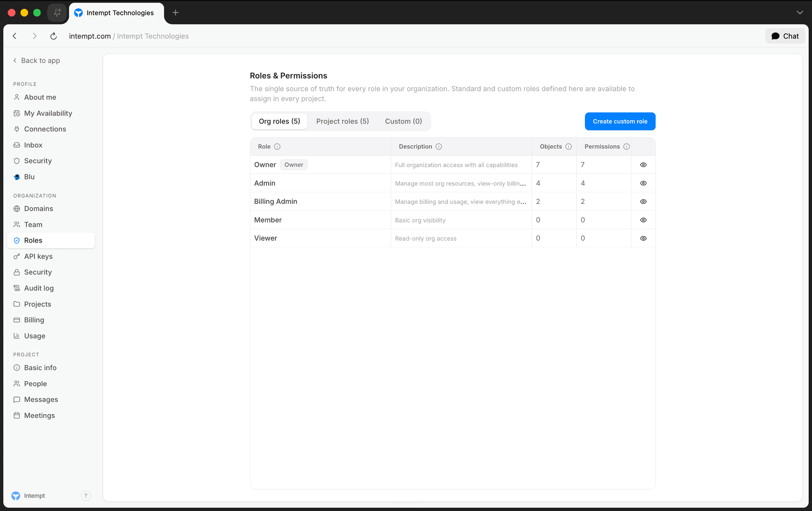Open the Usage menu item

[51, 336]
